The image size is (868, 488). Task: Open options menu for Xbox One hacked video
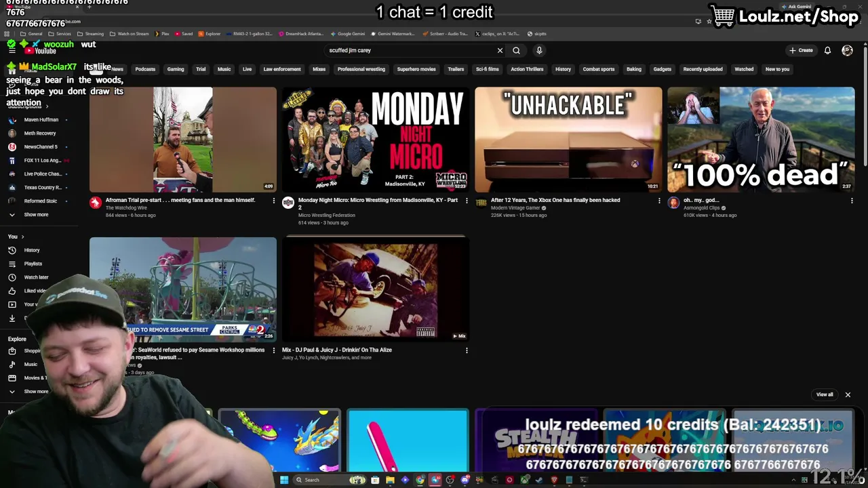point(658,201)
